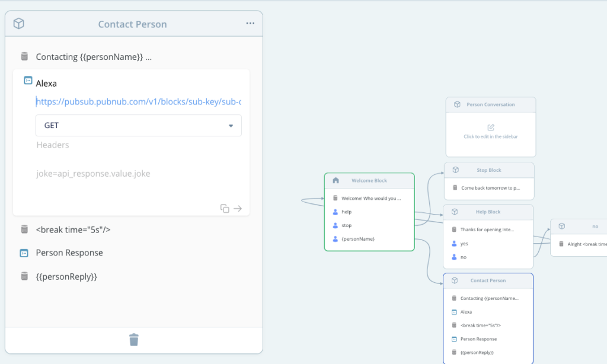Image resolution: width=607 pixels, height=364 pixels.
Task: Click the block cube icon beside Contact Person title
Action: tap(18, 23)
